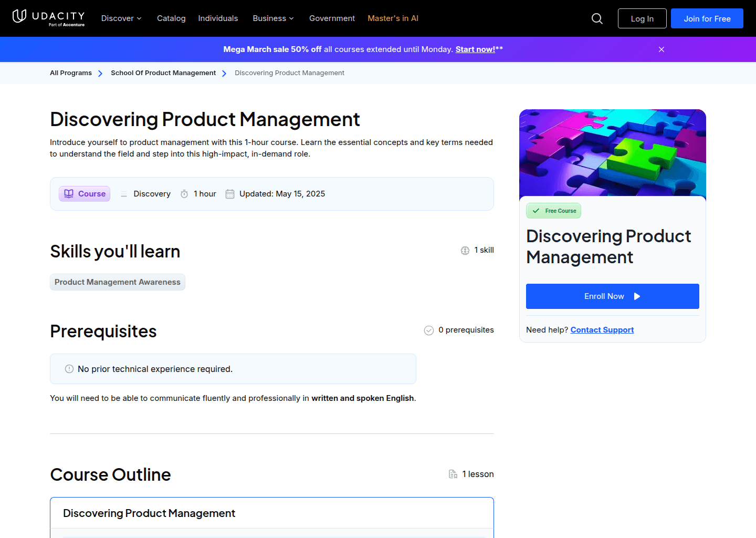Click the lesson document icon near 1 lesson
The height and width of the screenshot is (538, 756).
click(453, 474)
